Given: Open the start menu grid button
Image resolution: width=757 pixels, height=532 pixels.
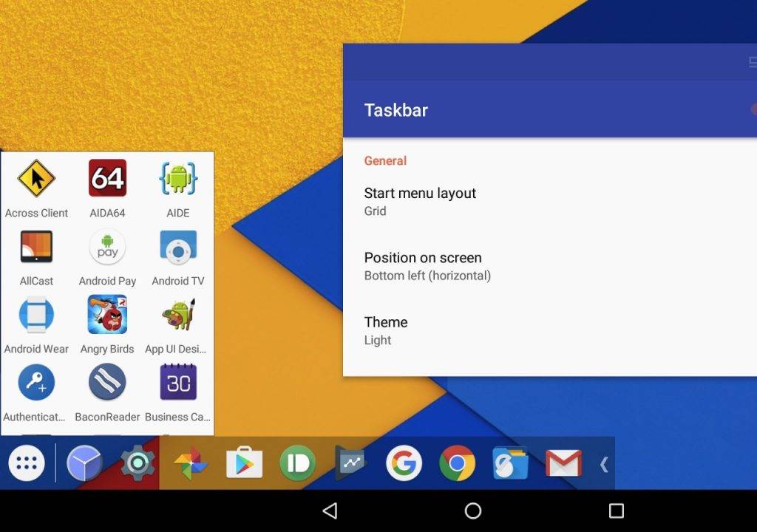Looking at the screenshot, I should [x=27, y=463].
